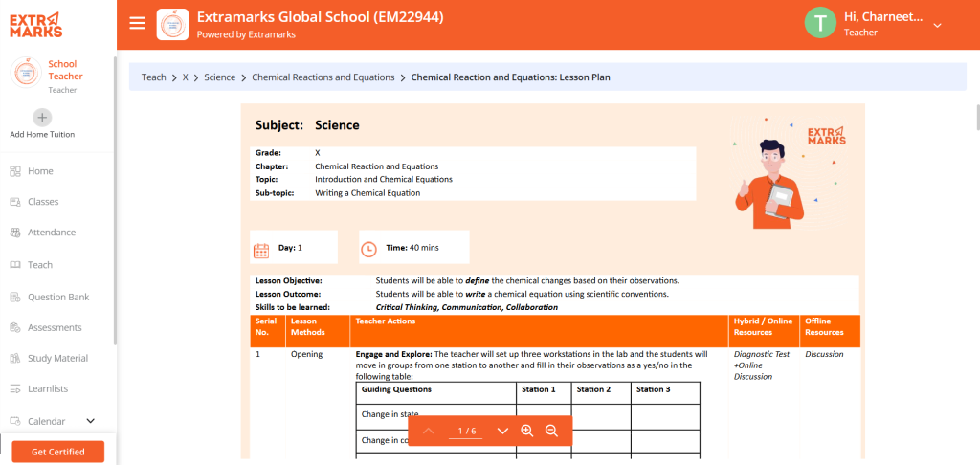
Task: Click the page number field 1 / 6
Action: coord(466,432)
